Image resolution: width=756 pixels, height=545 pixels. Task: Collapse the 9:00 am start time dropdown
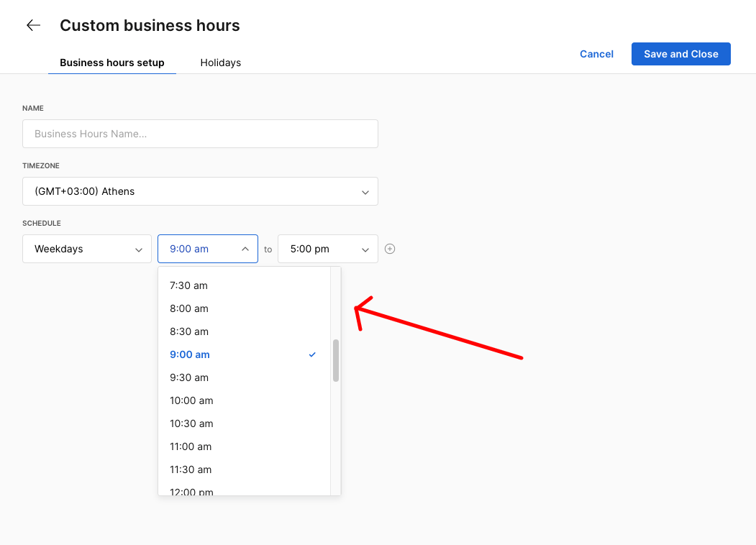[207, 249]
